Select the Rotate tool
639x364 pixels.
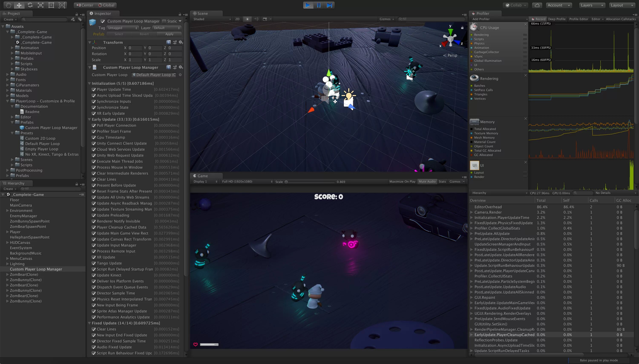click(x=30, y=5)
